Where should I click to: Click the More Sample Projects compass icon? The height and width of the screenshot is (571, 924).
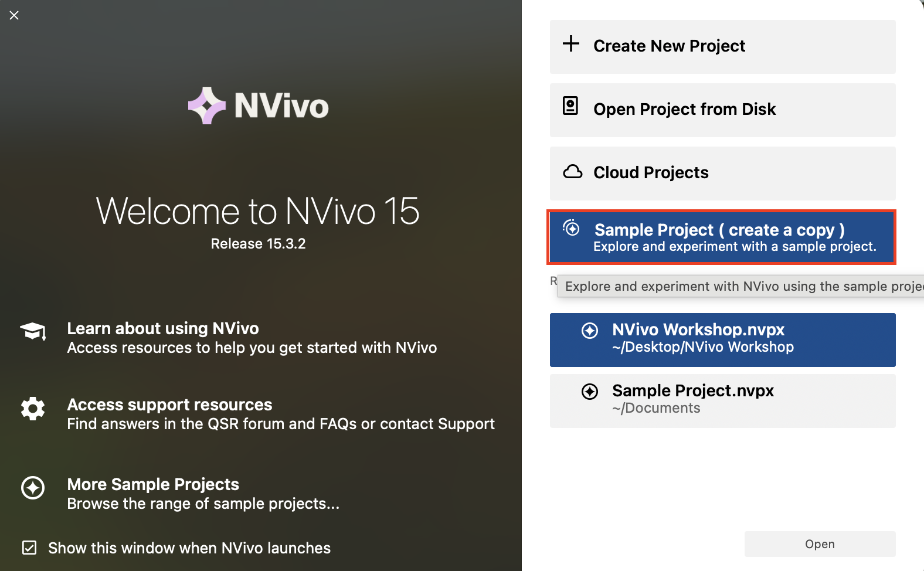pos(33,487)
